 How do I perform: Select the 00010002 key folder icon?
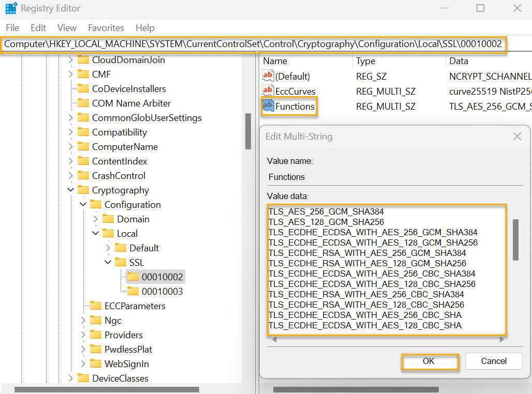(x=132, y=277)
